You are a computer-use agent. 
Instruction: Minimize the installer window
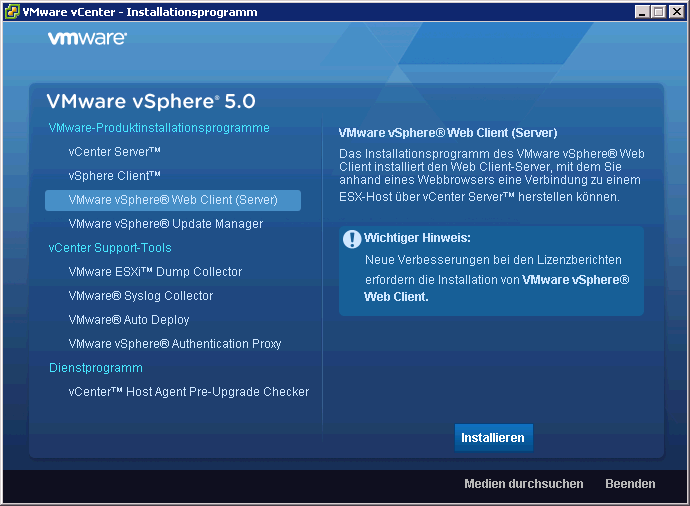point(642,12)
